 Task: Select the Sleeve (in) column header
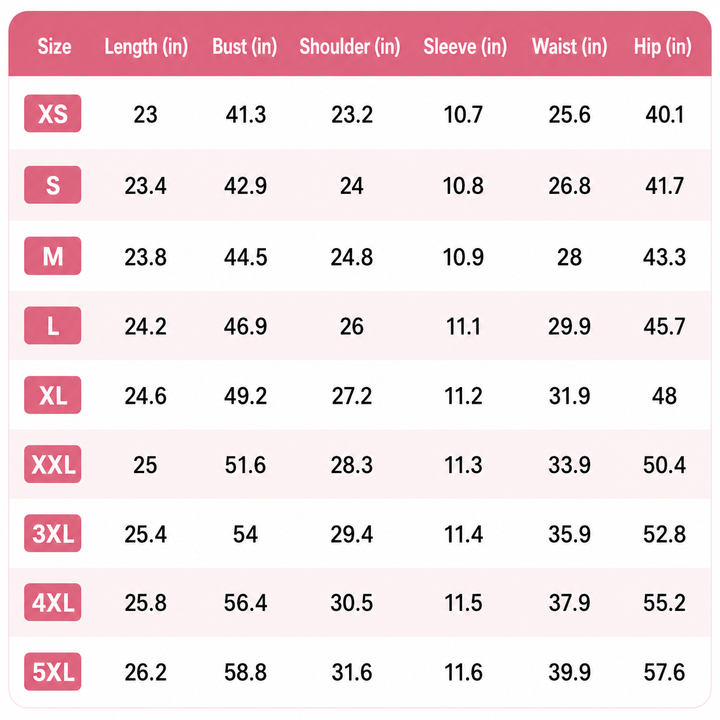click(x=465, y=47)
